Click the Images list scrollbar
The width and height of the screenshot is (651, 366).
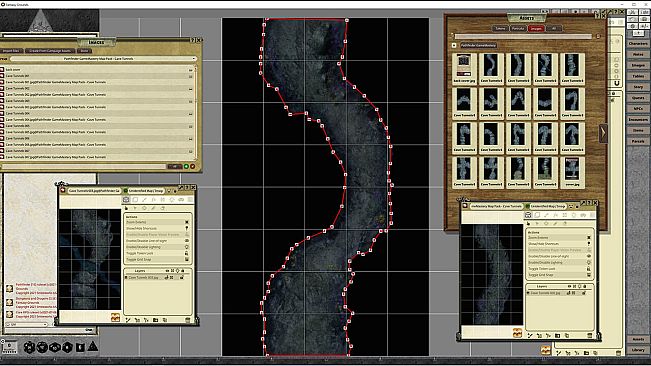pyautogui.click(x=196, y=112)
